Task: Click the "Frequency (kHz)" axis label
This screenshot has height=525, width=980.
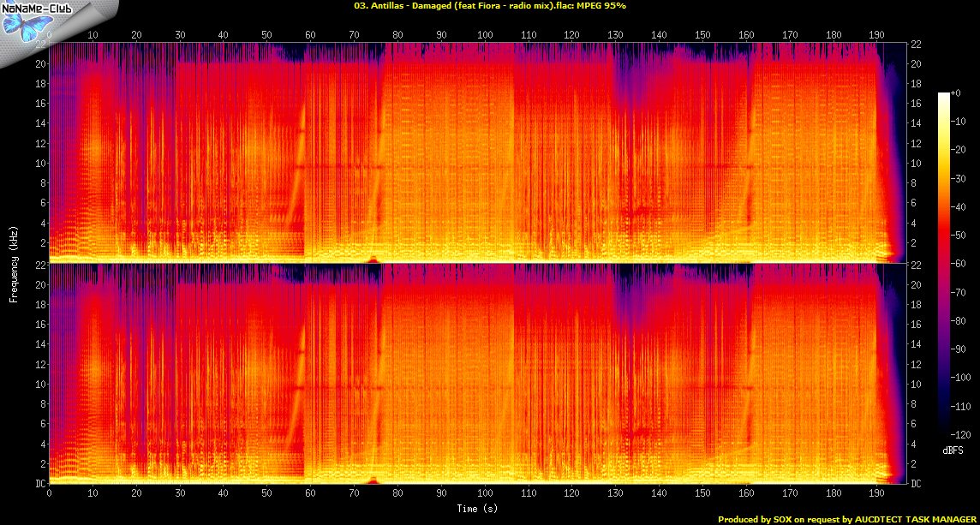Action: (13, 265)
